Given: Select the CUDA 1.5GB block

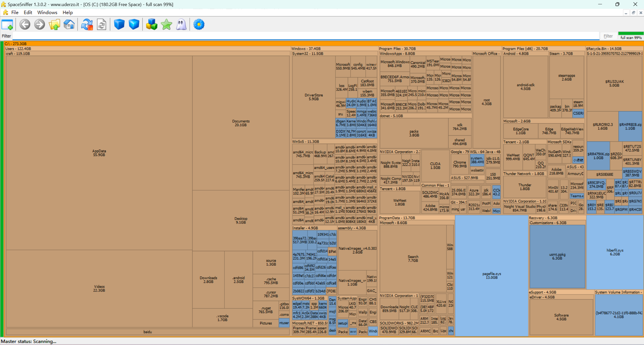Looking at the screenshot, I should (x=435, y=166).
